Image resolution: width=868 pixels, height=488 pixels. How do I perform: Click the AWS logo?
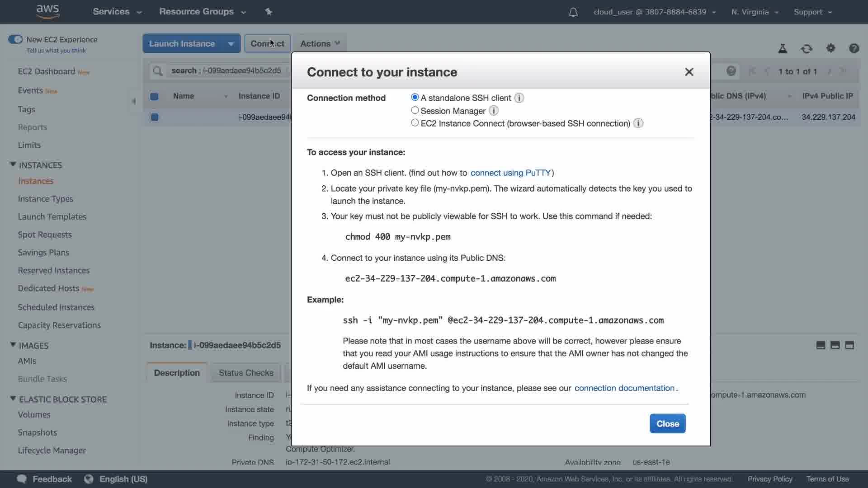[48, 11]
